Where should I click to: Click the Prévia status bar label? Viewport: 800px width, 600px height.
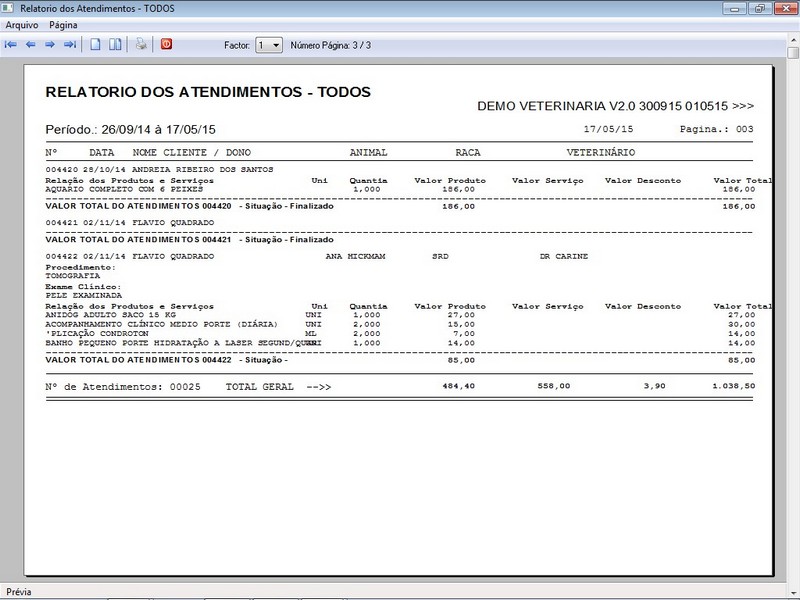click(x=19, y=592)
